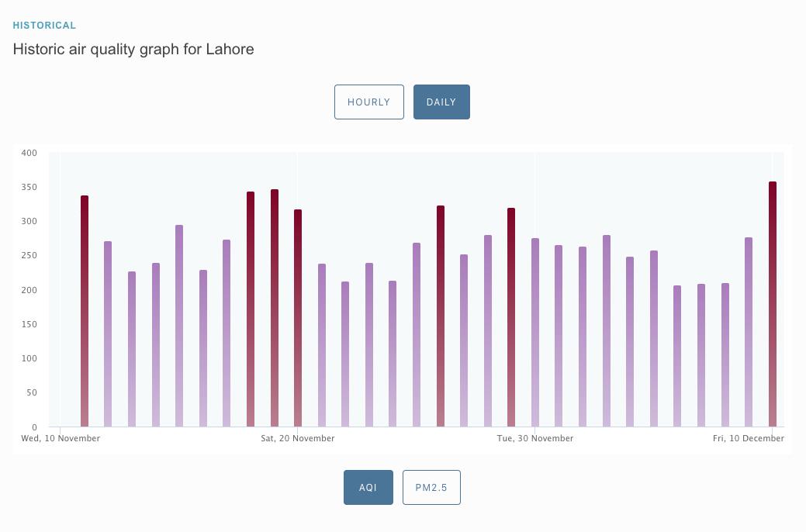Click the 'Wed, 10 November' axis label

click(x=61, y=438)
